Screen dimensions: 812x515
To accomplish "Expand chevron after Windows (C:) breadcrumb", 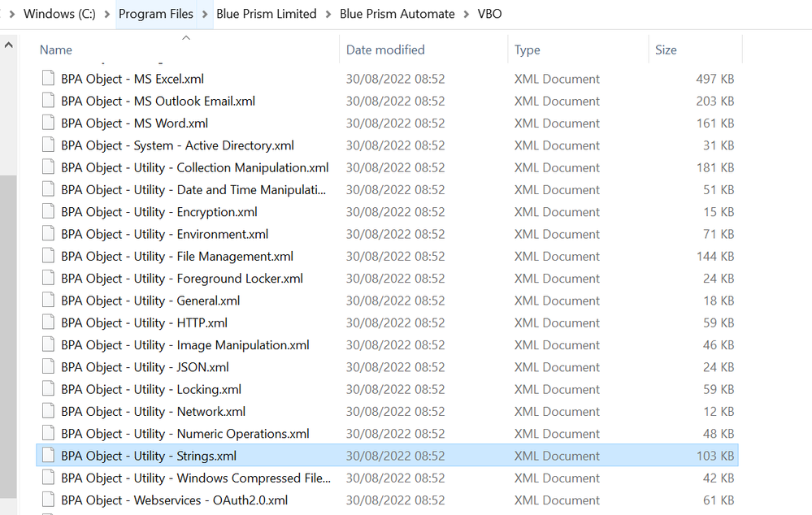I will (107, 14).
